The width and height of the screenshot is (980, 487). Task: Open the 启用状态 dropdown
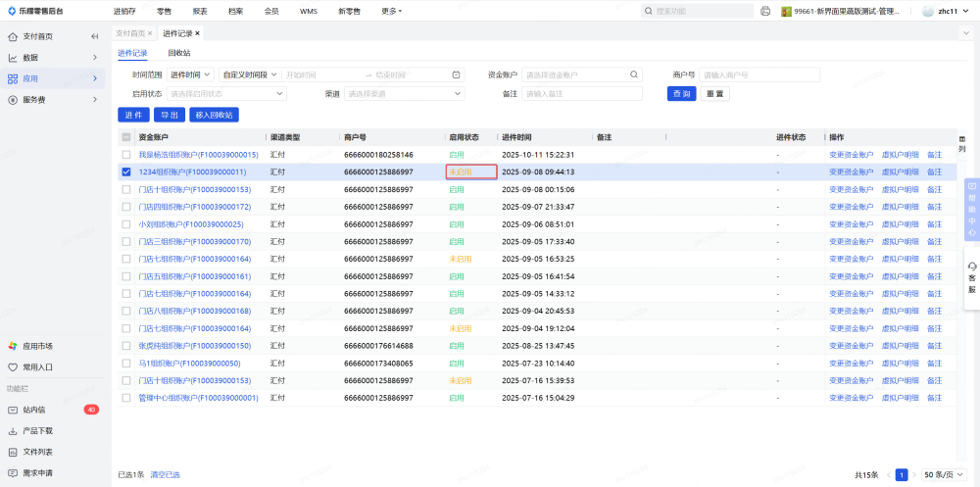coord(226,94)
